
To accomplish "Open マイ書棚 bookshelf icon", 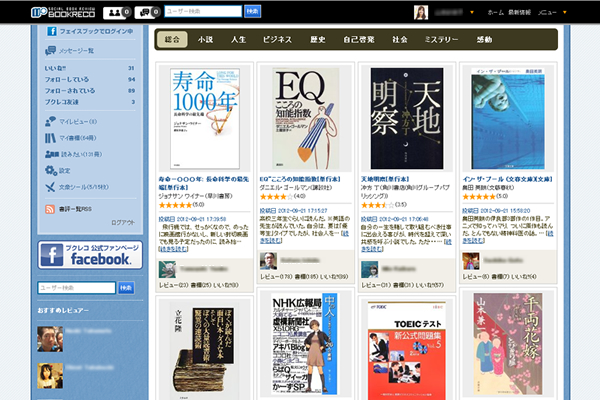I will tap(51, 138).
